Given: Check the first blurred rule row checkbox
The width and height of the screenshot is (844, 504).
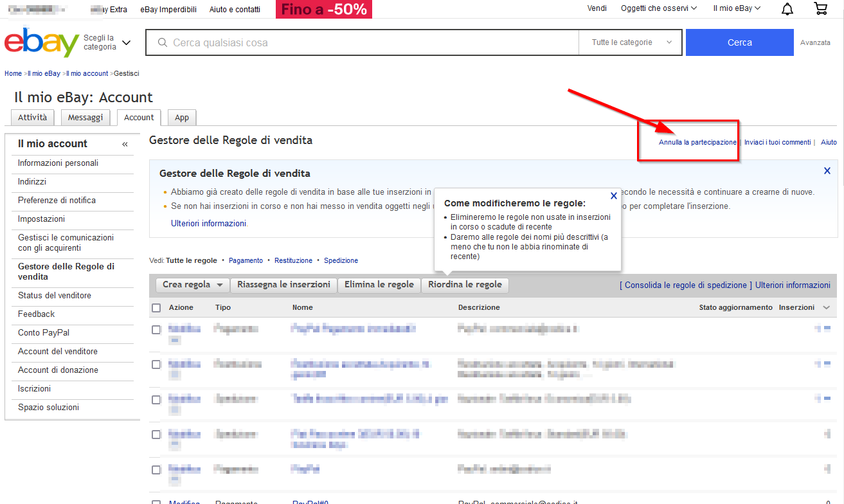Looking at the screenshot, I should 156,330.
